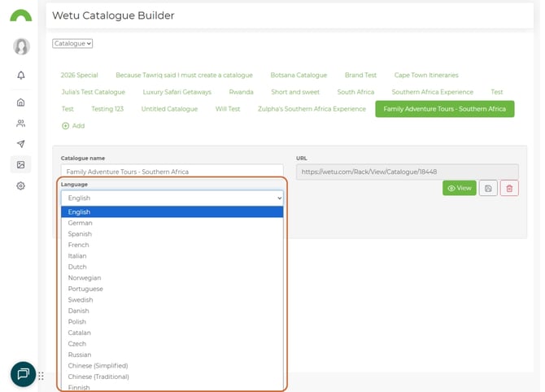Choose Spanish in language list
Viewport: 545px width, 392px height.
pyautogui.click(x=172, y=234)
